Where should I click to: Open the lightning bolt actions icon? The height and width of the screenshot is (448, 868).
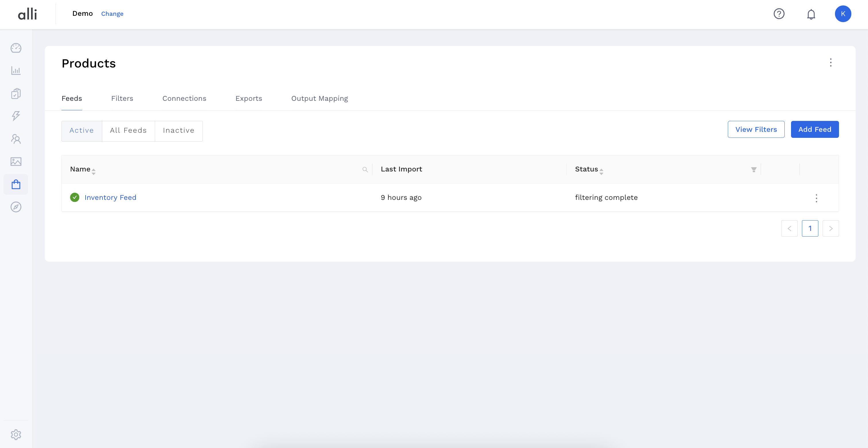coord(16,116)
